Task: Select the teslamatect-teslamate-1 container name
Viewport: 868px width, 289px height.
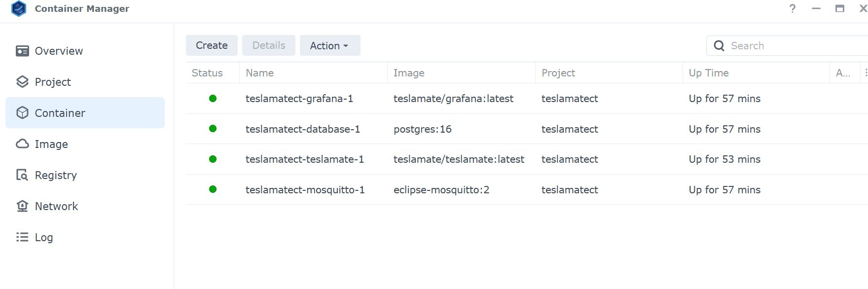Action: click(x=305, y=159)
